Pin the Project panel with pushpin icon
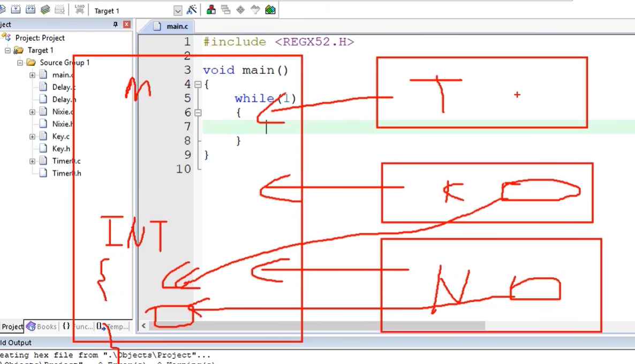The height and width of the screenshot is (364, 635). point(116,24)
